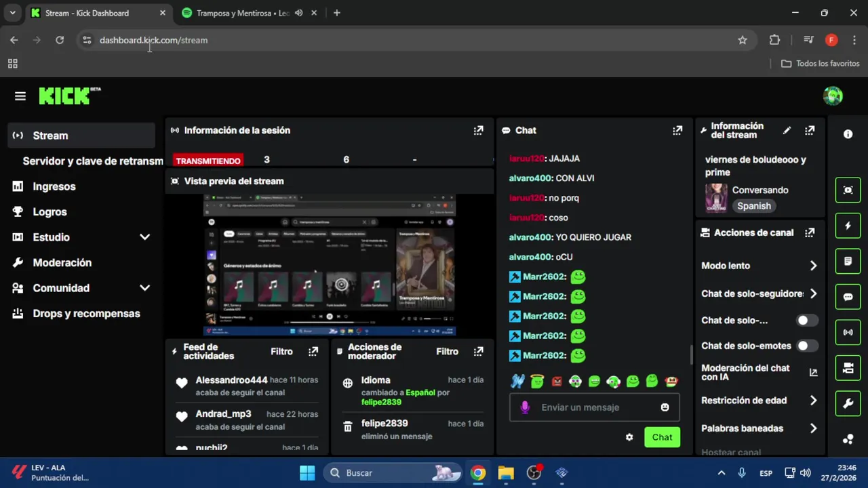Pop out the Información del stream panel

coord(810,131)
